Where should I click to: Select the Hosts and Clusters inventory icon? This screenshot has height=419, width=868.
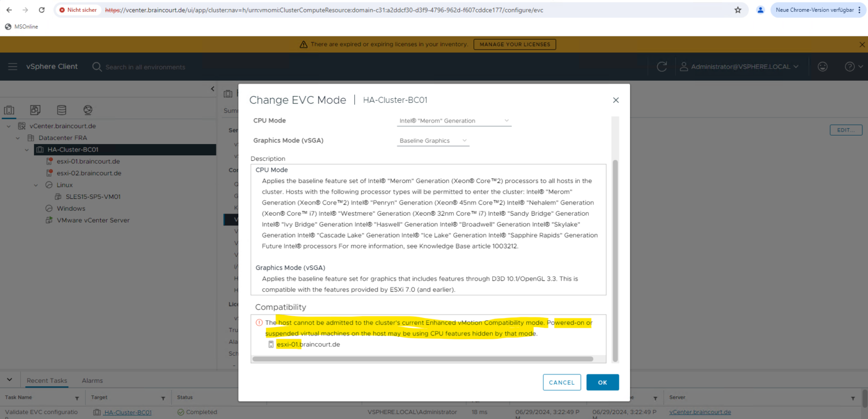tap(9, 110)
